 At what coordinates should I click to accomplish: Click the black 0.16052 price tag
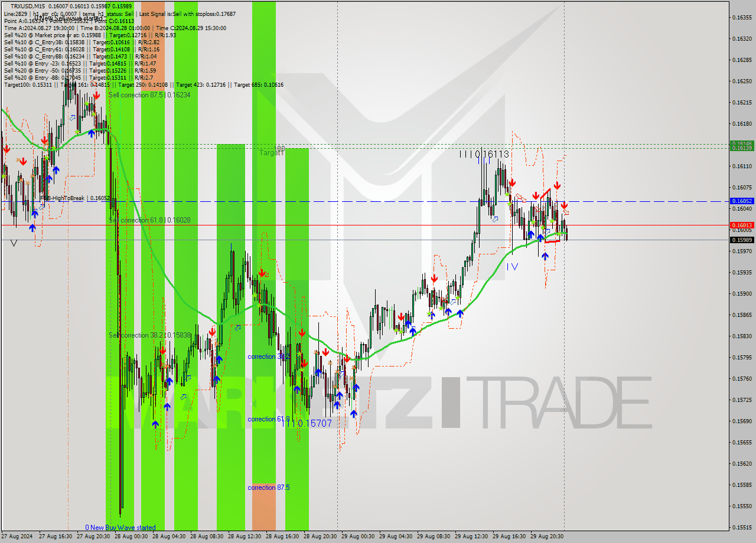742,201
